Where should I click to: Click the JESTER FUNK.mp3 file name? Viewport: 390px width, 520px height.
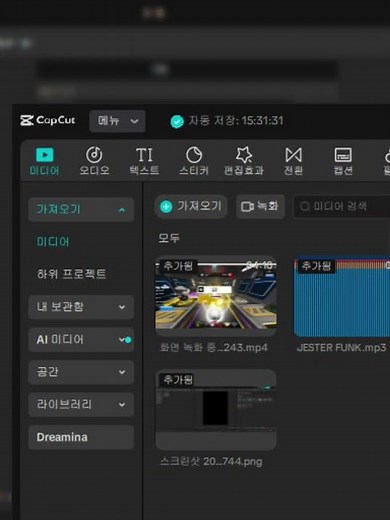pos(341,348)
